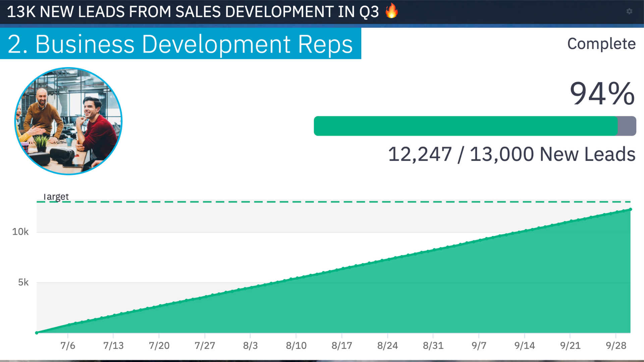Click the grey unfilled end of progress bar
644x362 pixels.
coord(627,126)
